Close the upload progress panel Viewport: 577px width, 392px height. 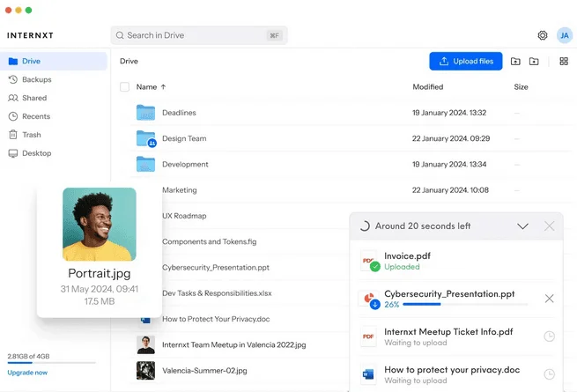pyautogui.click(x=549, y=226)
